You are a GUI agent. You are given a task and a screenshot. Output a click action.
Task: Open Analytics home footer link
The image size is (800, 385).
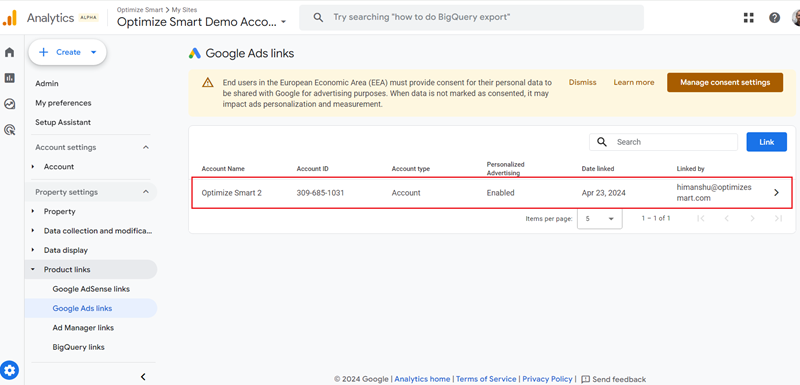point(422,379)
